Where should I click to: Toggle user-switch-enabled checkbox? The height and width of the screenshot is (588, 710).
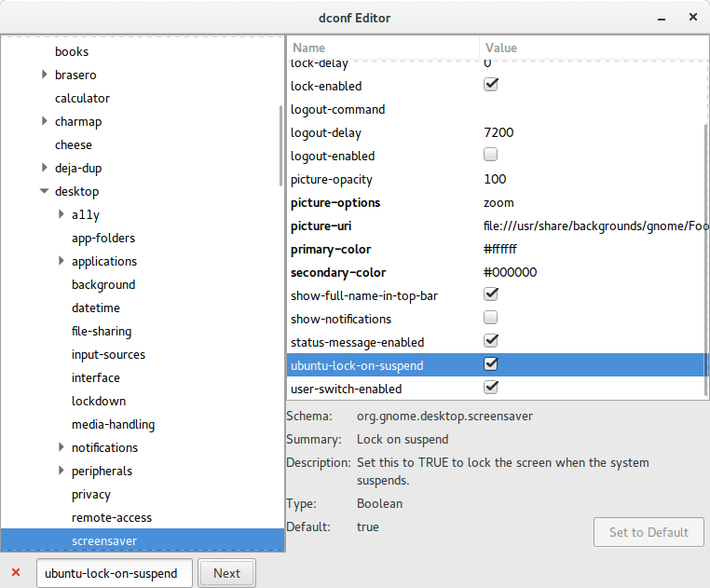click(491, 388)
